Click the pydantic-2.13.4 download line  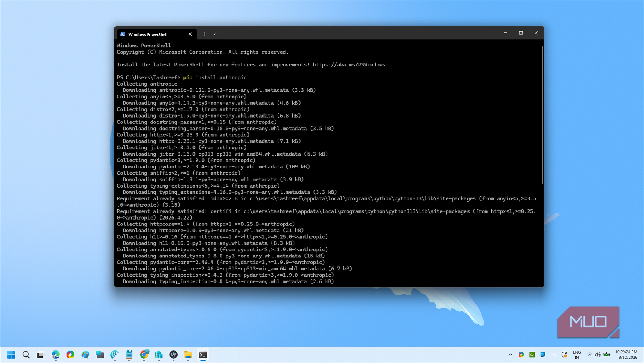216,167
